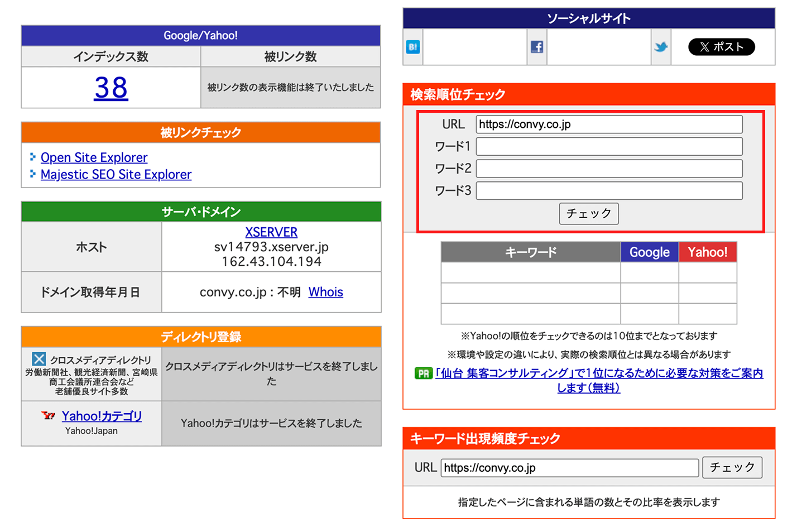797x532 pixels.
Task: Click the Google/Yahoo! header bar
Action: (201, 35)
